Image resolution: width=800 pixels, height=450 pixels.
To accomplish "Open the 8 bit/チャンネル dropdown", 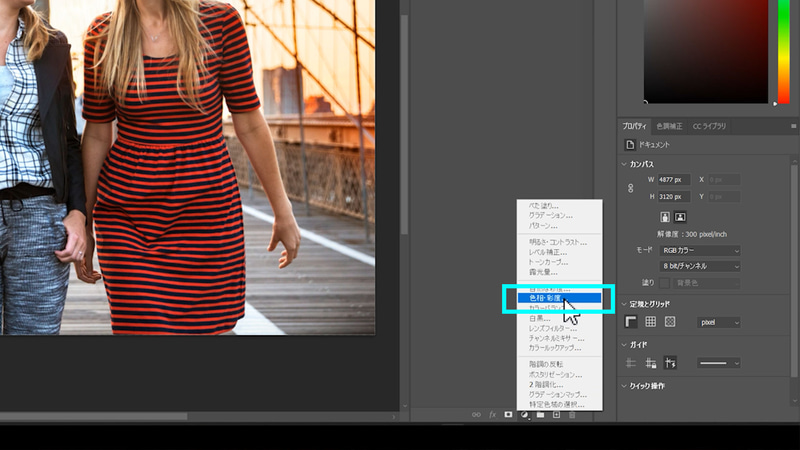I will click(700, 266).
